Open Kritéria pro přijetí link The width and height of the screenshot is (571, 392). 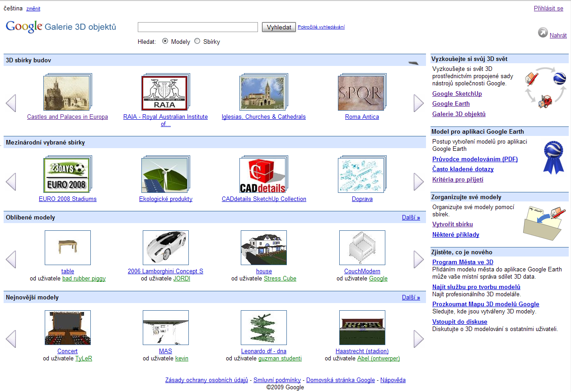pos(458,179)
